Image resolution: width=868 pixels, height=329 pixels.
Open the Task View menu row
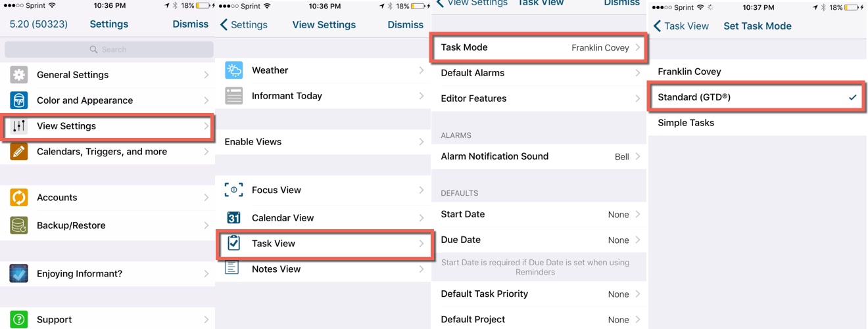coord(325,244)
